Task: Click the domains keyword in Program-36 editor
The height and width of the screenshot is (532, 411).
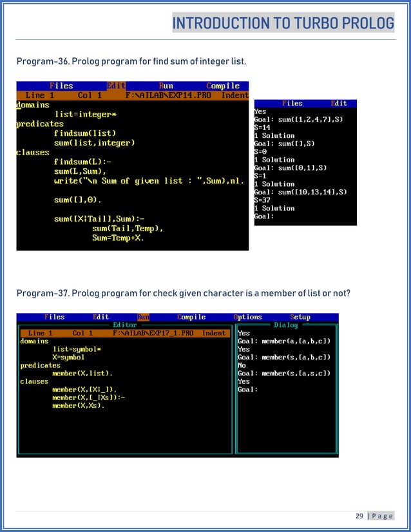Action: [33, 105]
